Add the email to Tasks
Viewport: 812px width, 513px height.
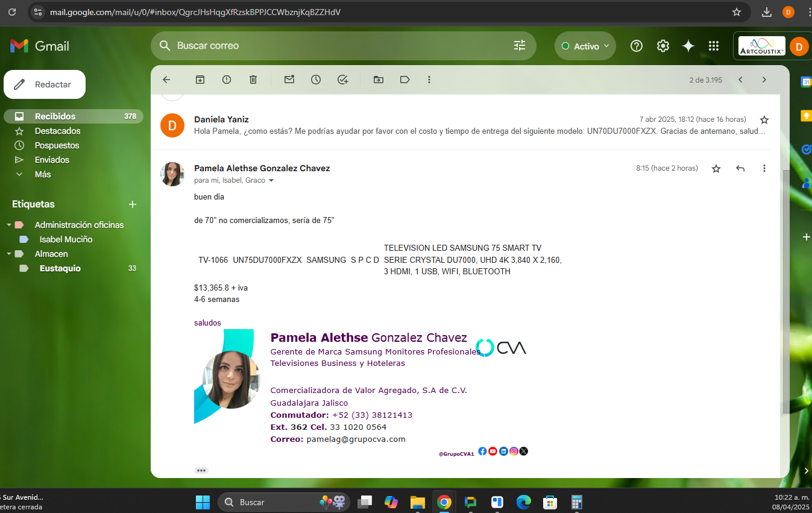click(342, 80)
